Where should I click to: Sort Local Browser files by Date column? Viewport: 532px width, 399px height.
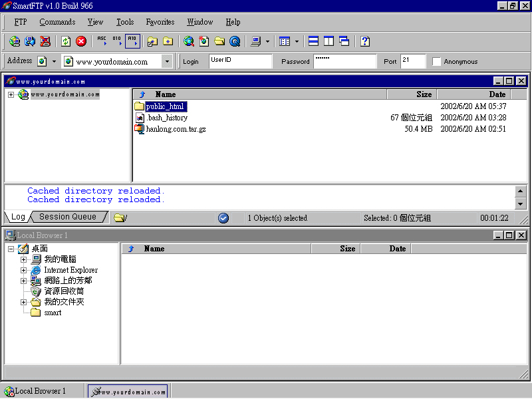pyautogui.click(x=386, y=249)
